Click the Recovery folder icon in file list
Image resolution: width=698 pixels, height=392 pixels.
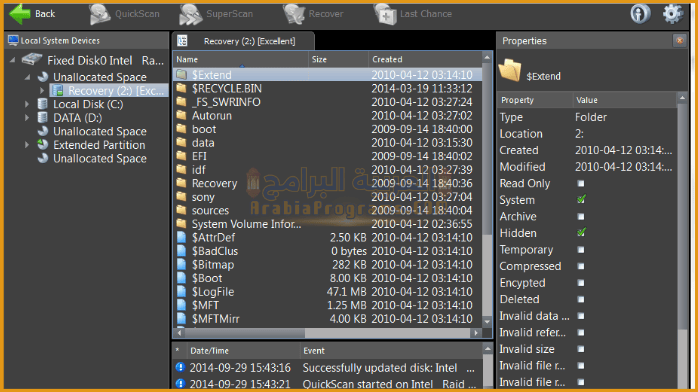coord(181,183)
